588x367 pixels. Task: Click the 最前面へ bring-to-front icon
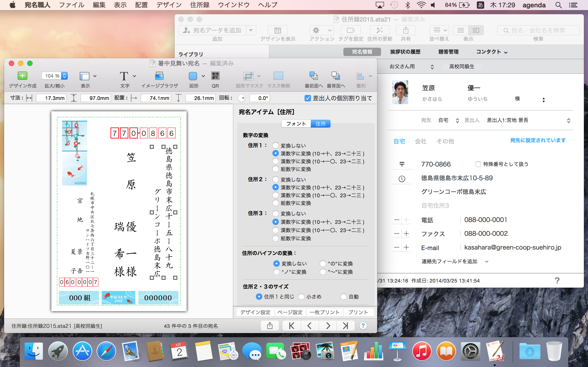[x=314, y=76]
